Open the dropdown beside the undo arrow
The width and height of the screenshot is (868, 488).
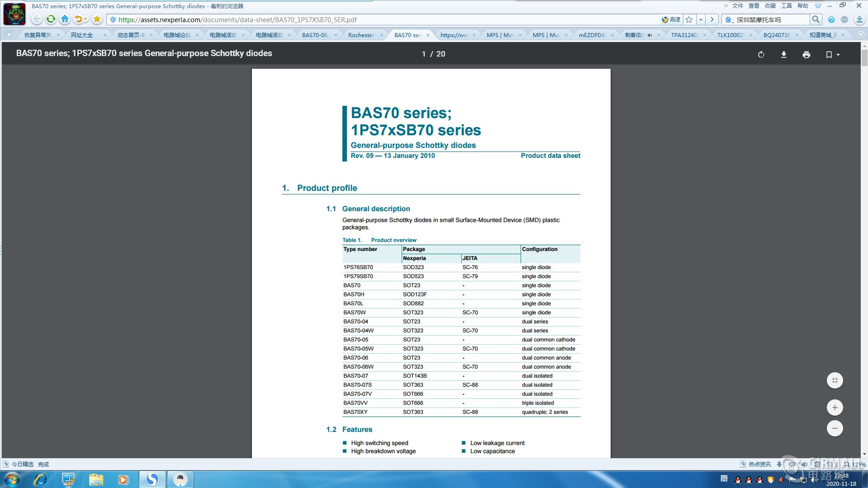pos(85,19)
